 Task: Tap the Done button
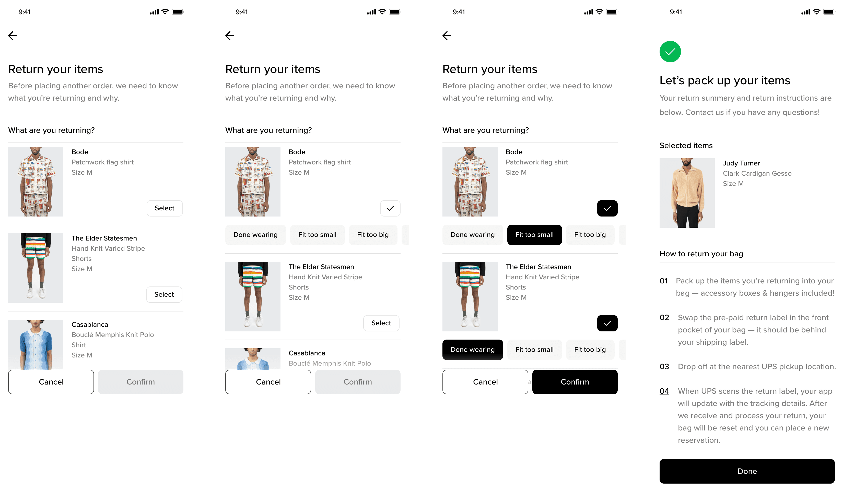pyautogui.click(x=747, y=471)
